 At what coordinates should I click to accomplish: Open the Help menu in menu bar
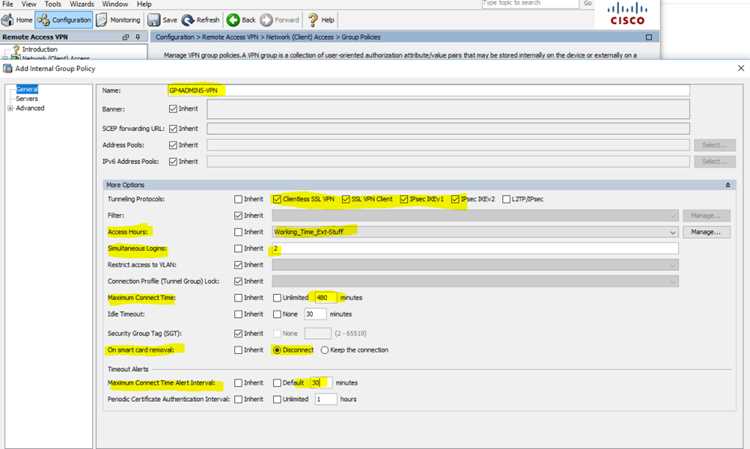point(144,4)
